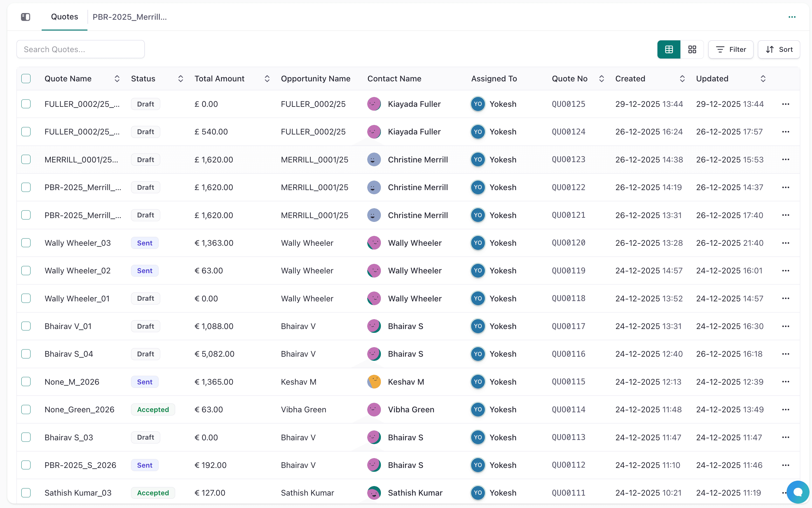Toggle the sidebar panel icon
The image size is (812, 508).
(x=25, y=17)
